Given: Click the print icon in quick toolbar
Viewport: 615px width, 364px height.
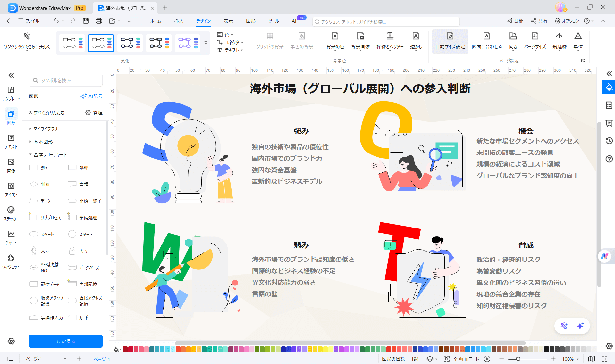Looking at the screenshot, I should (x=99, y=21).
